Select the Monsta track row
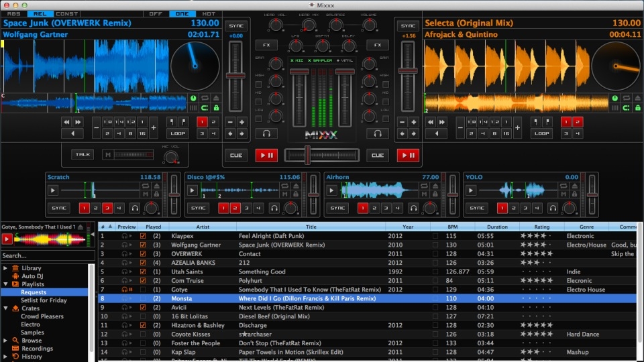 click(367, 298)
